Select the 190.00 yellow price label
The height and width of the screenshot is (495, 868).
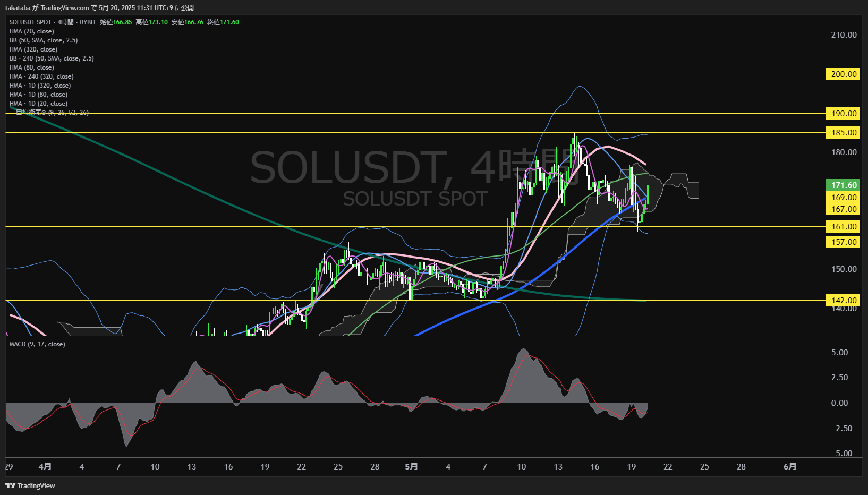click(x=844, y=114)
